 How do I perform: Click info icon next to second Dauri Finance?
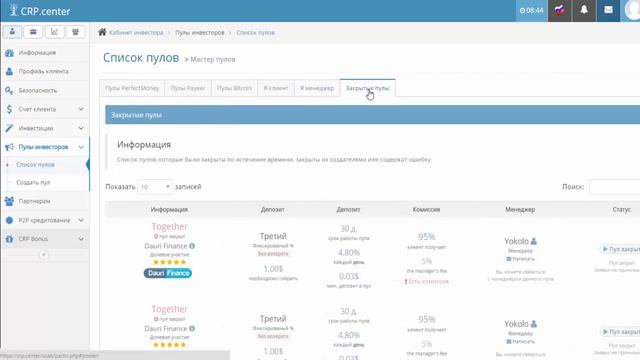pos(192,329)
